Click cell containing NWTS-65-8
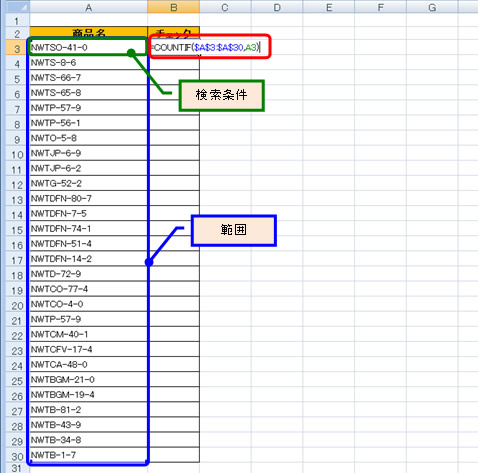The height and width of the screenshot is (473, 478). pyautogui.click(x=88, y=92)
